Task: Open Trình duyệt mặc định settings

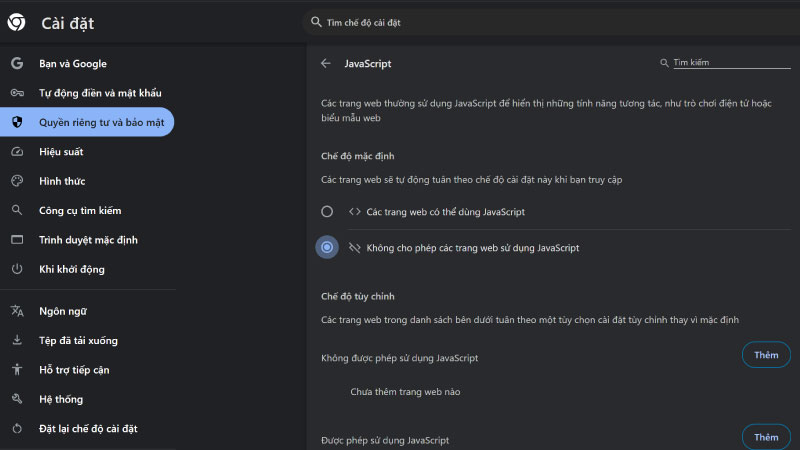Action: pos(87,240)
